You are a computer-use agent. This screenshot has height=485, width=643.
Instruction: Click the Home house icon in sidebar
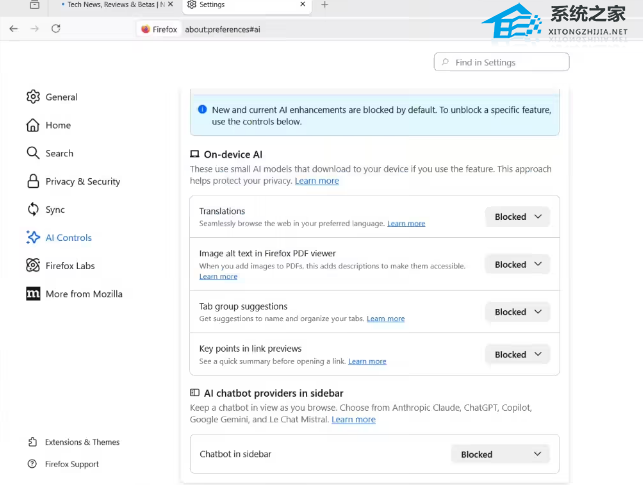(x=33, y=125)
